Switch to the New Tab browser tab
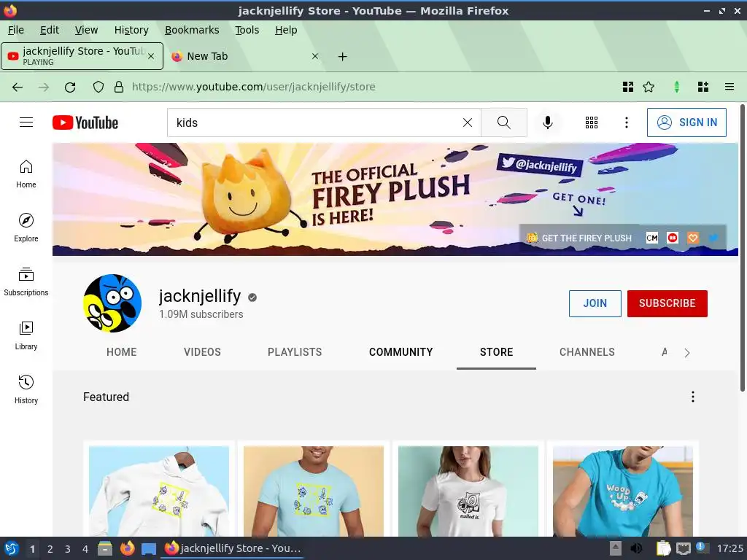The height and width of the screenshot is (560, 747). [245, 56]
